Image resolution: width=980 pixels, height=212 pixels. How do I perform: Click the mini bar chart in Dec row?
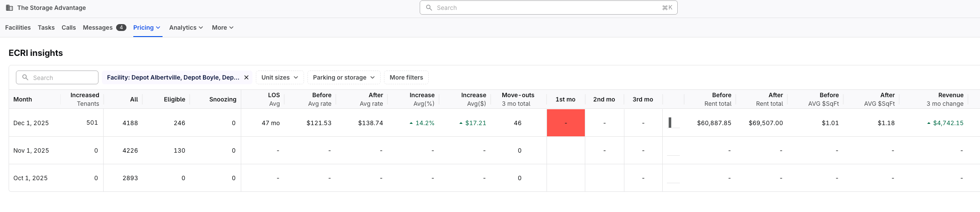pyautogui.click(x=670, y=123)
